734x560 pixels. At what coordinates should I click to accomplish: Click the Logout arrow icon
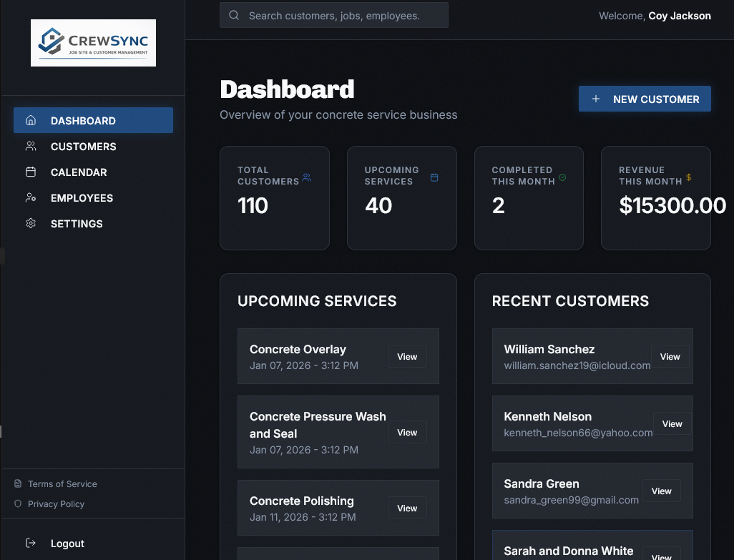(31, 544)
